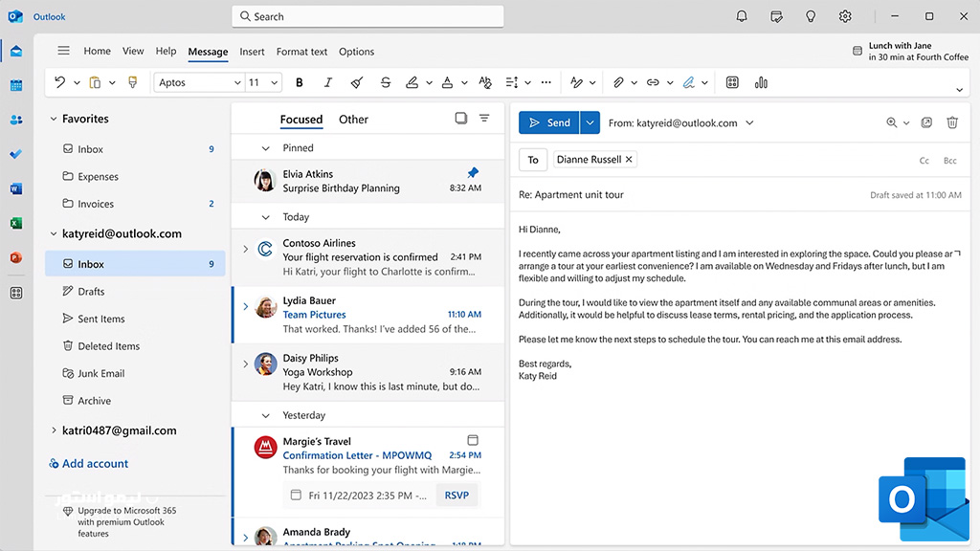Screen dimensions: 980x551
Task: Open the Send options dropdown arrow
Action: (590, 122)
